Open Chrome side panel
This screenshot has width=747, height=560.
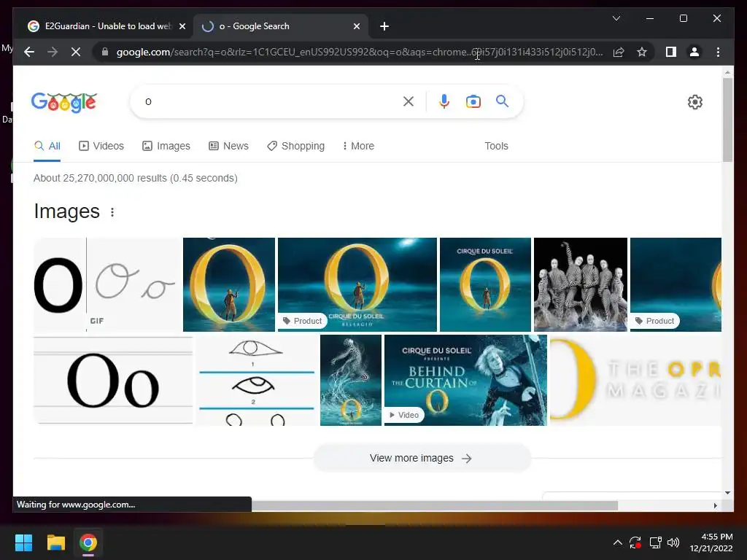pos(671,52)
